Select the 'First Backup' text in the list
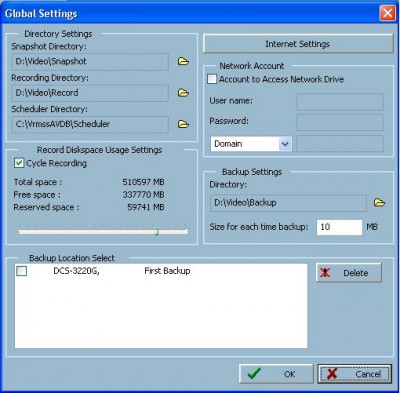This screenshot has height=393, width=400. (167, 271)
